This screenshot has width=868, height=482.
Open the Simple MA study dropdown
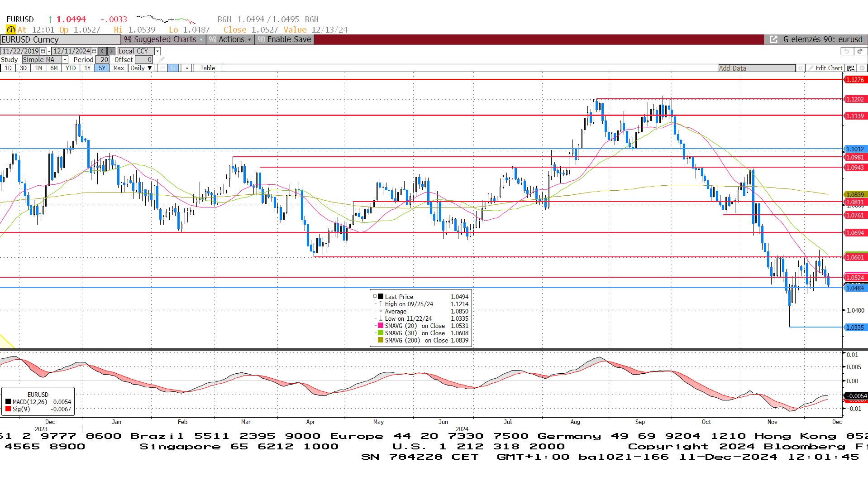65,59
